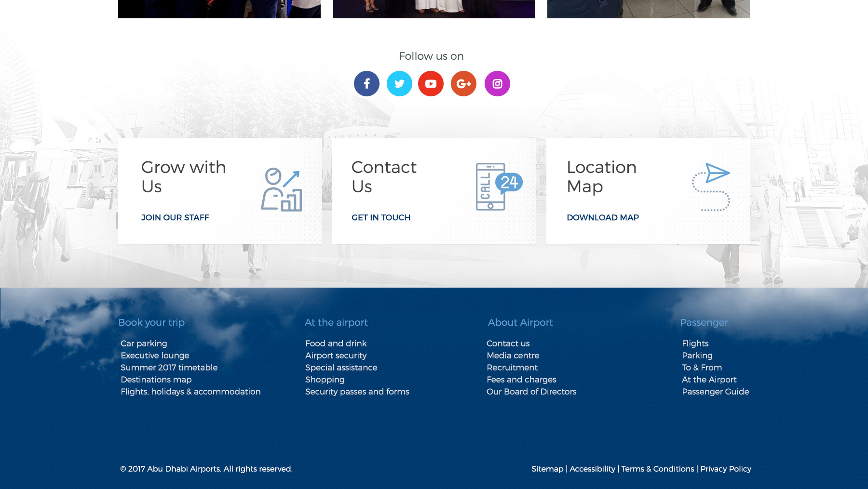Image resolution: width=868 pixels, height=489 pixels.
Task: Open the YouTube channel icon
Action: click(431, 84)
